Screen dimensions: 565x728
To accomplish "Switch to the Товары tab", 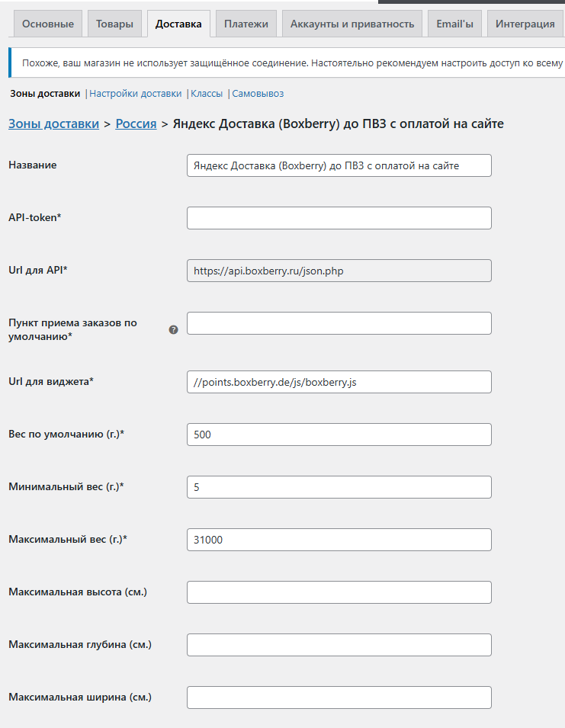I will point(114,24).
